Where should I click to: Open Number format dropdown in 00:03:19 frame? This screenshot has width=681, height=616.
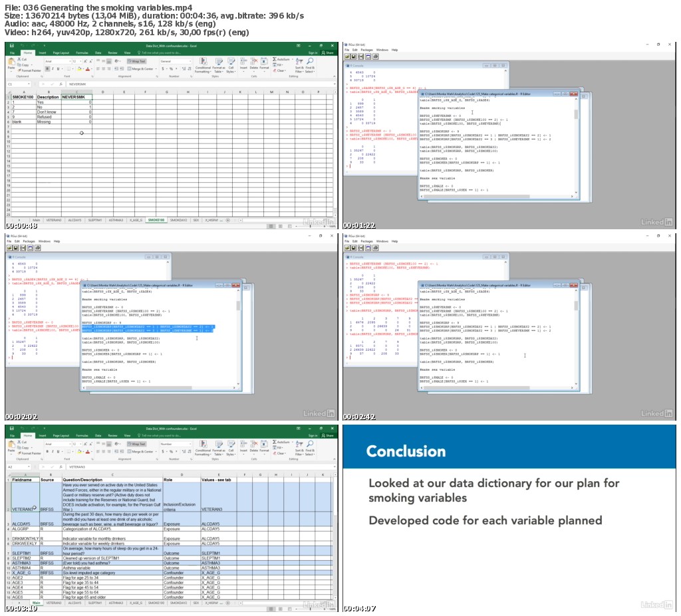(190, 444)
